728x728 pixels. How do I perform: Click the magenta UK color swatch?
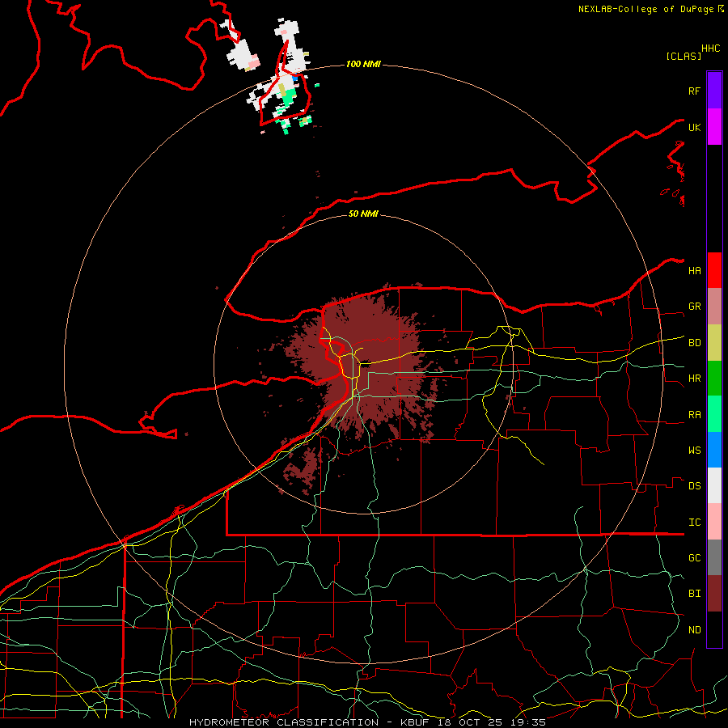pyautogui.click(x=714, y=127)
